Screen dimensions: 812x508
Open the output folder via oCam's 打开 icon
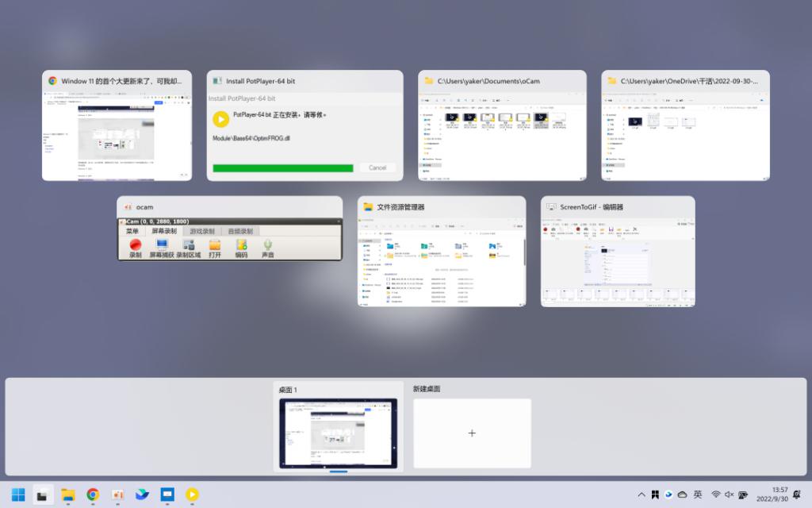click(215, 244)
